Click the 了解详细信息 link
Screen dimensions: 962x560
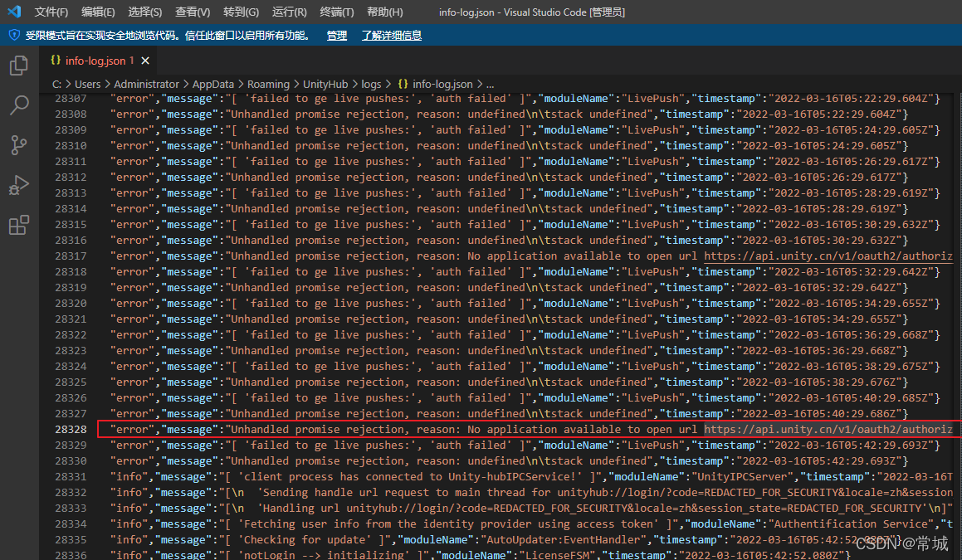(x=392, y=36)
